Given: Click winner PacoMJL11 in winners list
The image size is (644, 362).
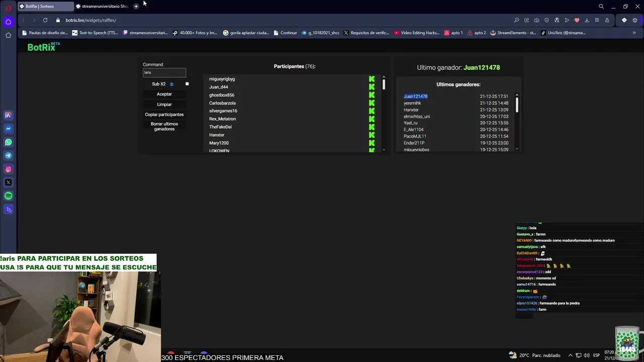Looking at the screenshot, I should click(415, 136).
